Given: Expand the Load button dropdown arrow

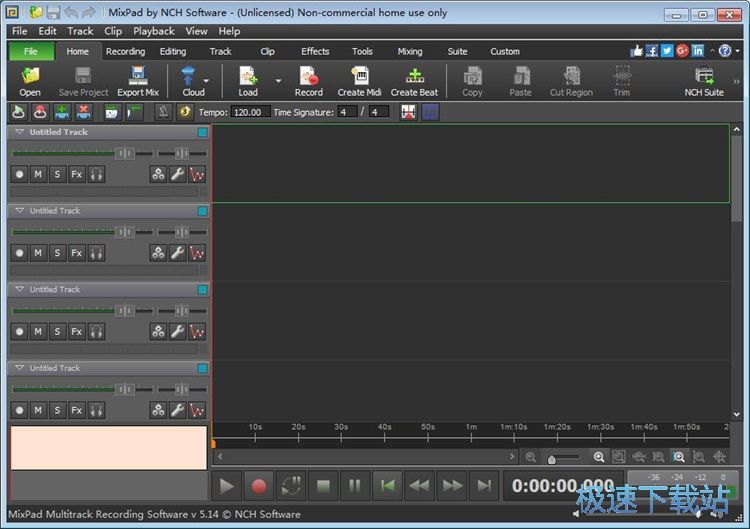Looking at the screenshot, I should click(x=278, y=80).
